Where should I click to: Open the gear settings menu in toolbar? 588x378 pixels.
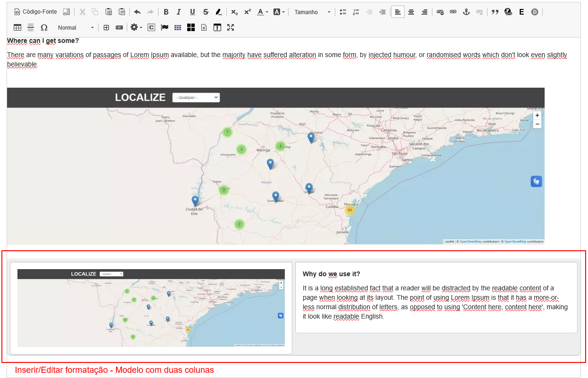[136, 28]
